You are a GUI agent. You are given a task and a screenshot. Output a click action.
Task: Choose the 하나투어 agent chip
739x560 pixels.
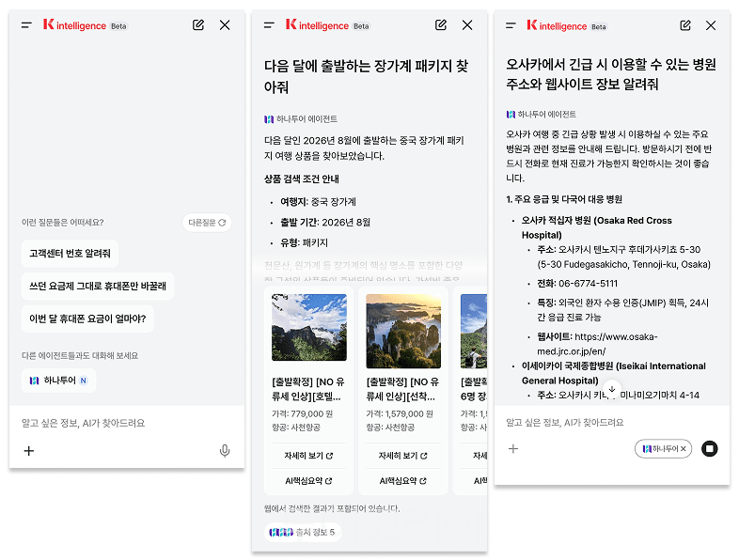coord(58,381)
